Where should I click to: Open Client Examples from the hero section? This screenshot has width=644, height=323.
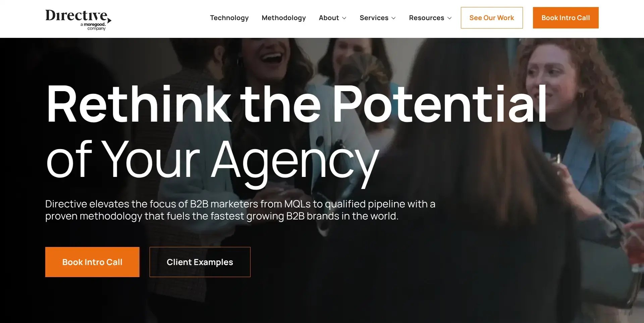click(x=200, y=262)
